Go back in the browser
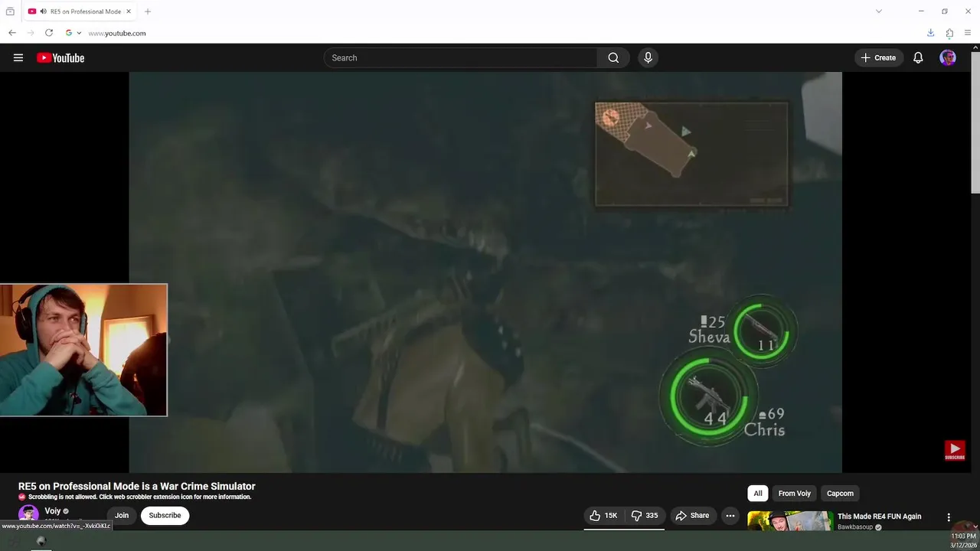This screenshot has height=551, width=980. click(11, 33)
